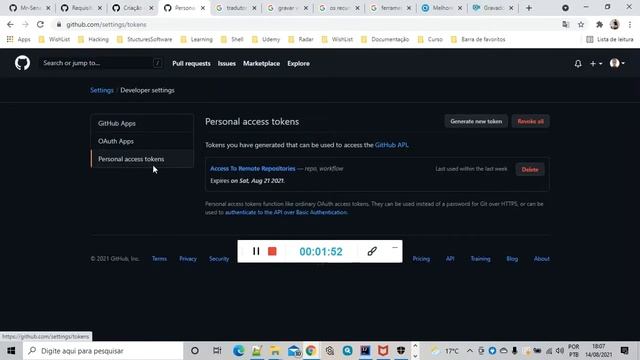The width and height of the screenshot is (640, 360).
Task: Open Pull requests in the header
Action: point(191,64)
